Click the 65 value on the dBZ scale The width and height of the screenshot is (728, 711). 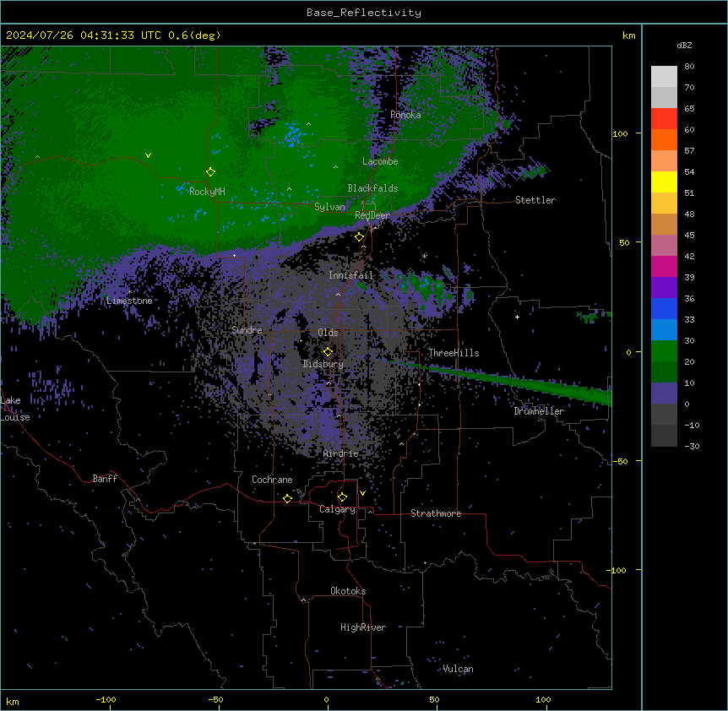pos(689,109)
